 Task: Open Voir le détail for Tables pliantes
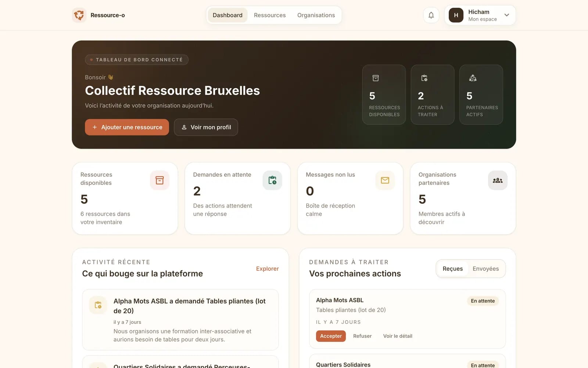[398, 336]
